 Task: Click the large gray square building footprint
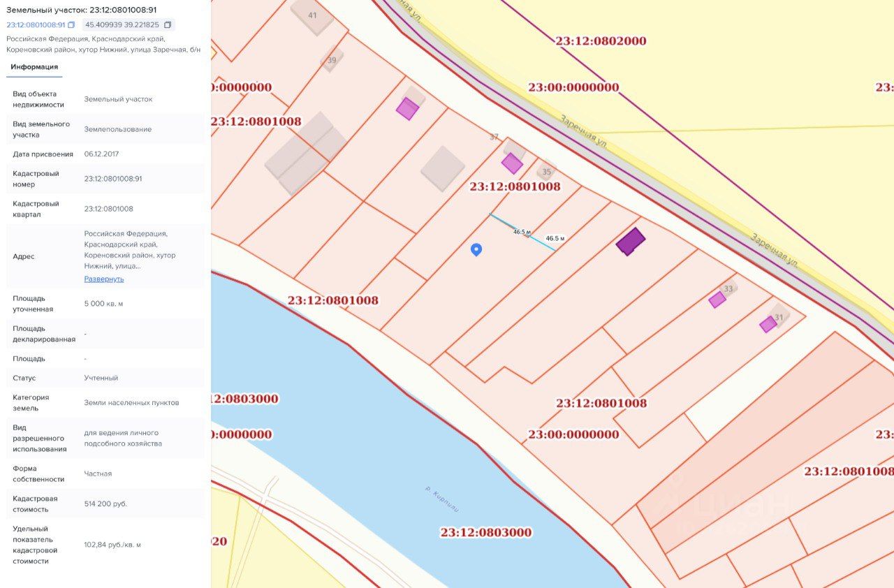click(442, 168)
